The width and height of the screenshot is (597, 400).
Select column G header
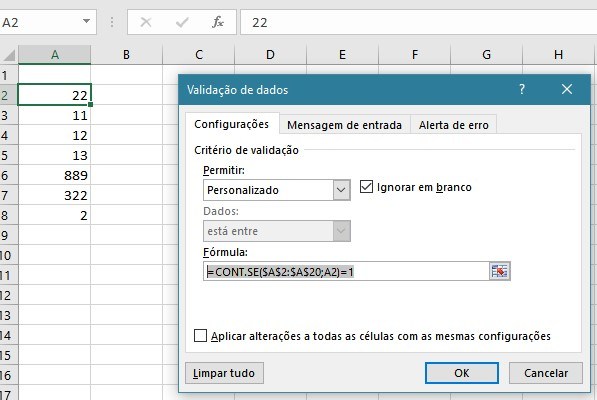click(486, 55)
